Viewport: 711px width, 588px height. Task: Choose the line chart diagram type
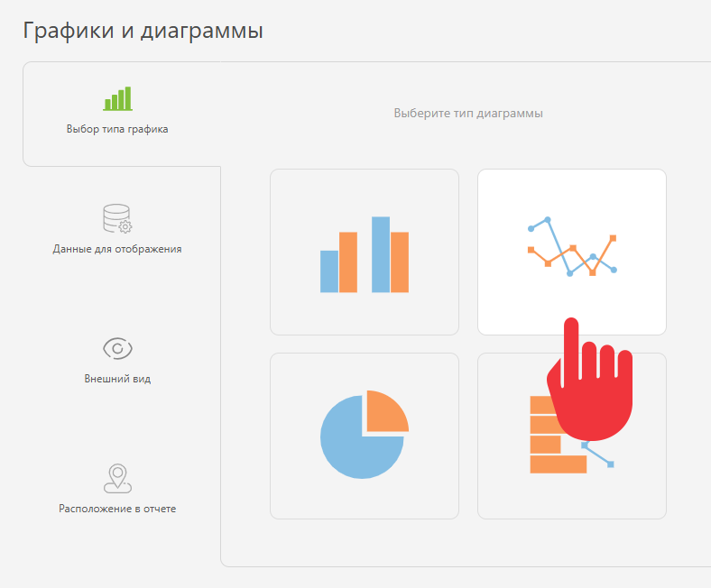click(572, 253)
